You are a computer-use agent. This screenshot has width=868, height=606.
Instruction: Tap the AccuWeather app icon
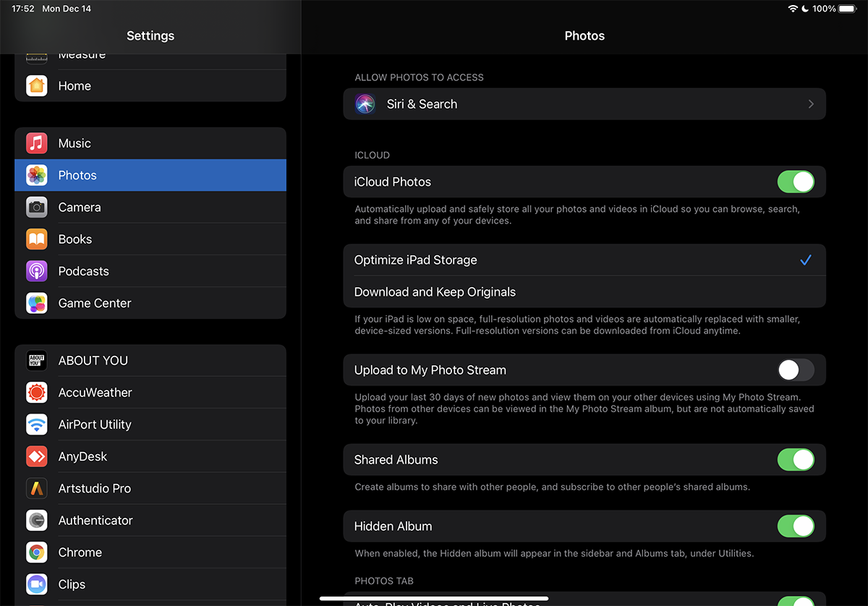pyautogui.click(x=37, y=393)
